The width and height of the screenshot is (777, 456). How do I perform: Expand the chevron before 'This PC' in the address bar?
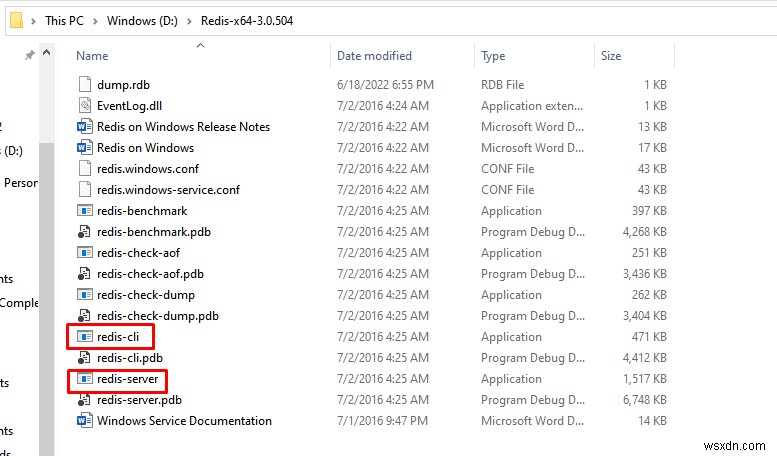33,21
